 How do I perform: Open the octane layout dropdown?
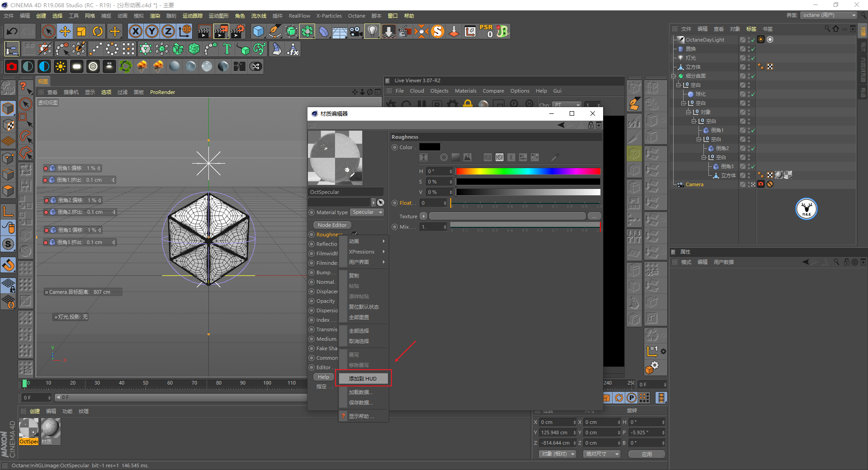[x=829, y=15]
